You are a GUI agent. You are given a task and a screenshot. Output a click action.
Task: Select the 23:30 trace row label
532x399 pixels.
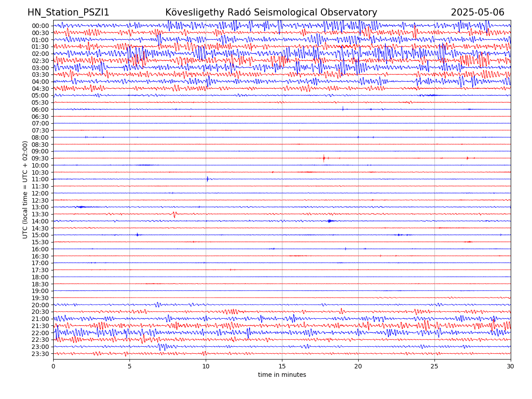40,354
